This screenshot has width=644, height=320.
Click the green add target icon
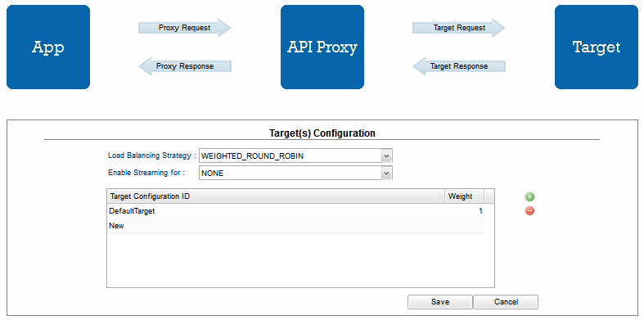529,196
